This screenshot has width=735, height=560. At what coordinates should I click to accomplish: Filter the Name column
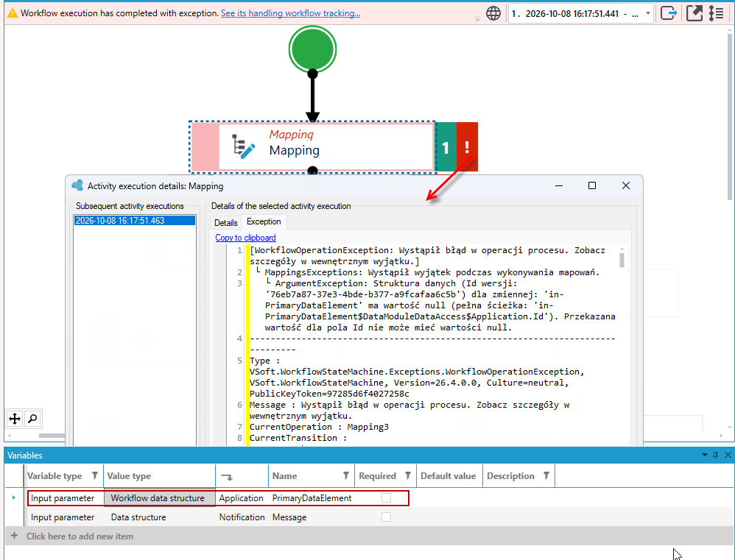pyautogui.click(x=346, y=475)
